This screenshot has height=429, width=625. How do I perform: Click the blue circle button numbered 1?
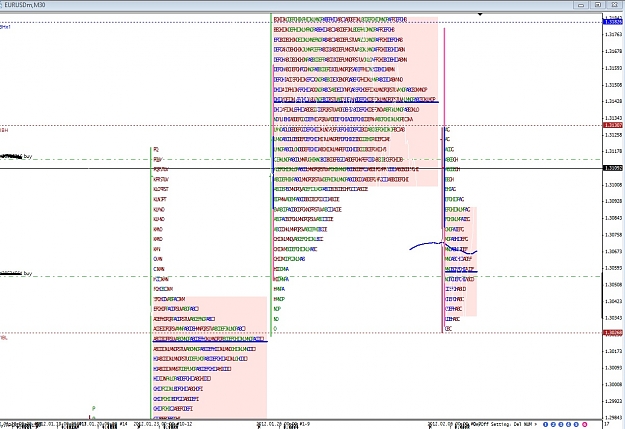(546, 424)
